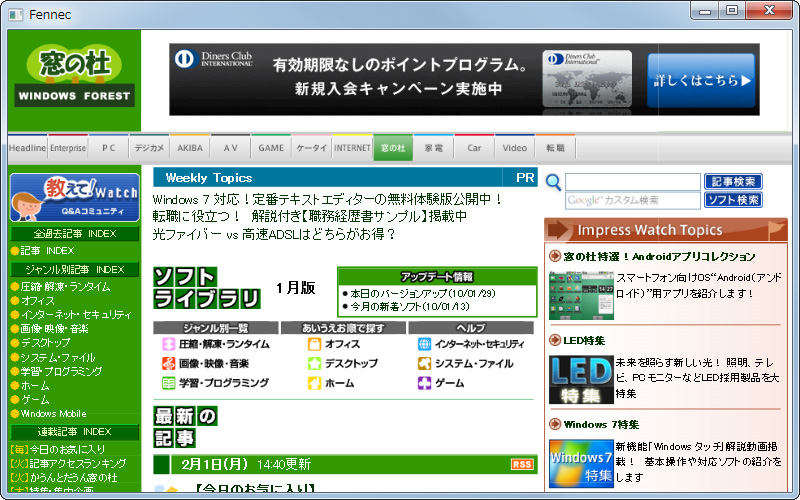Screen dimensions: 800x500
Task: Click the 詳しくはこちら button in the ad
Action: (701, 80)
